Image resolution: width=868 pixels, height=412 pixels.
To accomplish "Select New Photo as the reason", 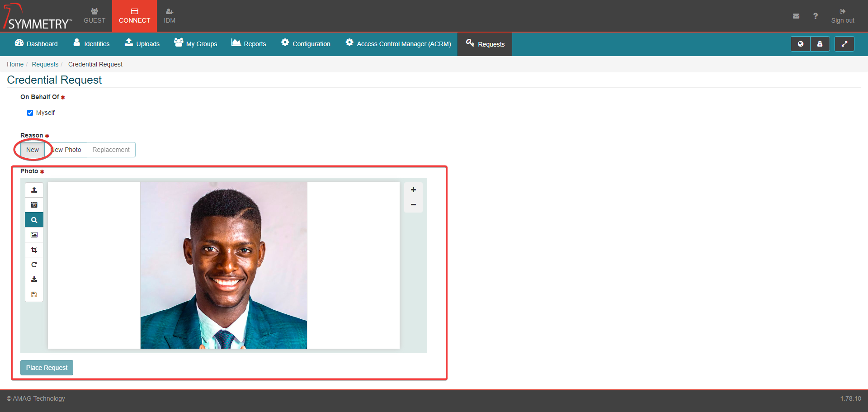I will tap(66, 150).
